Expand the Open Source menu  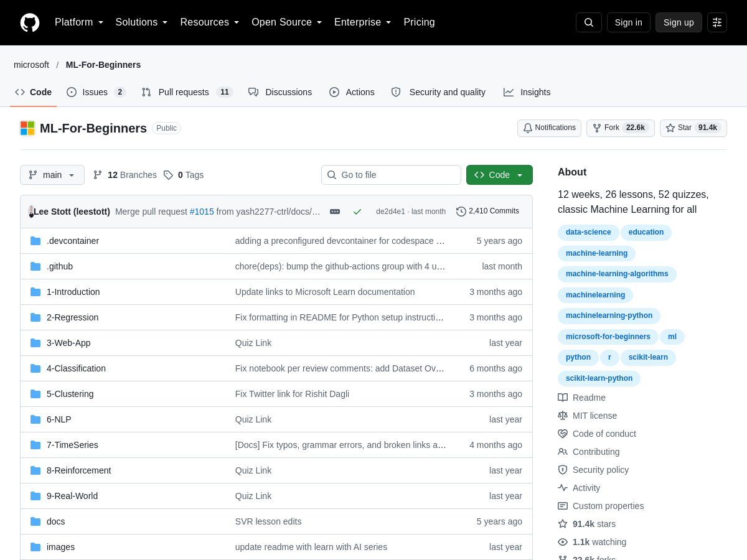pyautogui.click(x=287, y=22)
